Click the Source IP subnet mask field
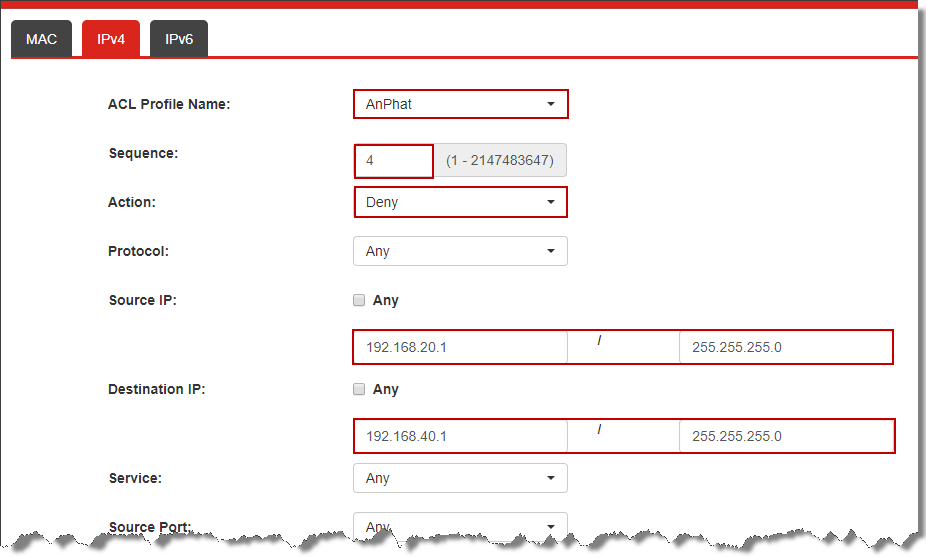Viewport: 926px width, 558px height. [785, 347]
